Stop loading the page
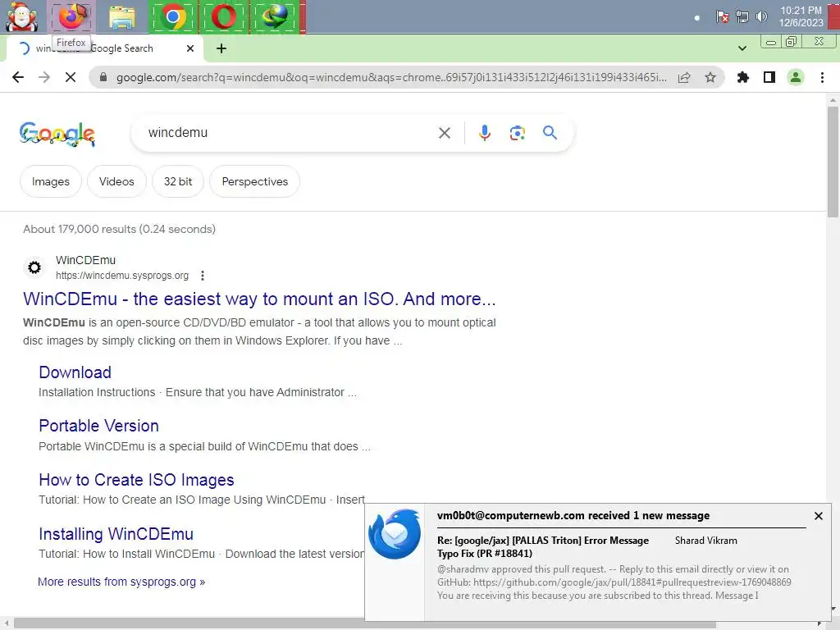Image resolution: width=840 pixels, height=630 pixels. coord(71,78)
